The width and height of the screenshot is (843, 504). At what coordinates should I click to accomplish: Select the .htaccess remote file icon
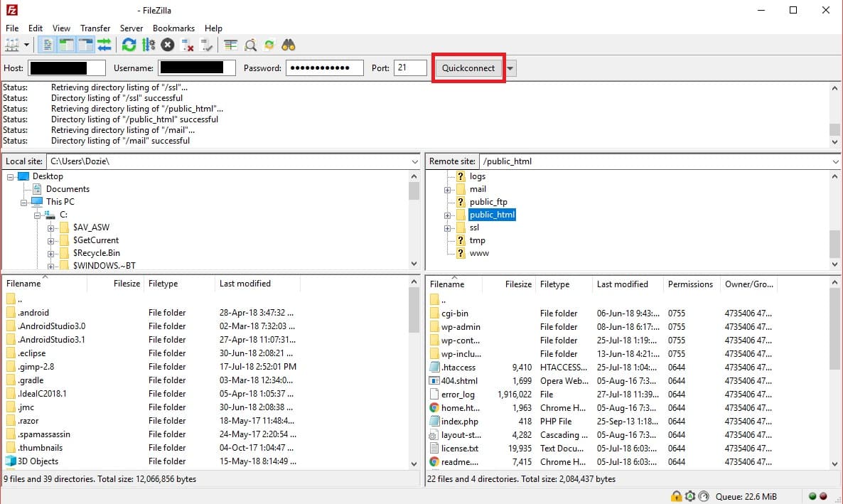coord(434,368)
